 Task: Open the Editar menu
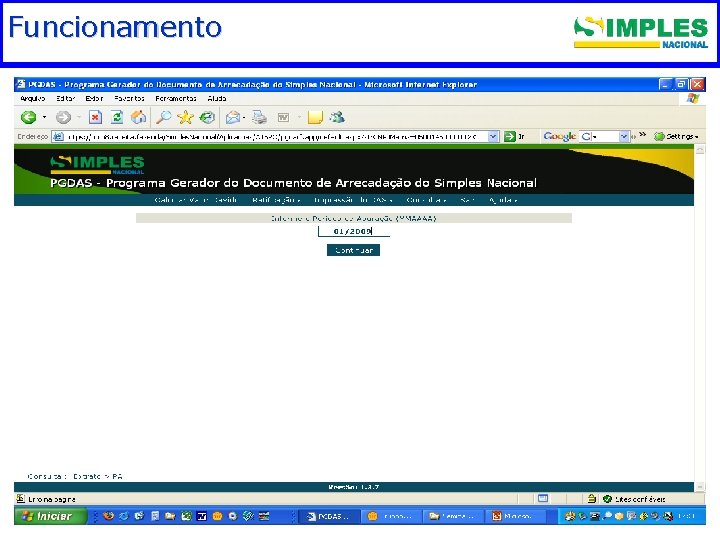(x=66, y=98)
